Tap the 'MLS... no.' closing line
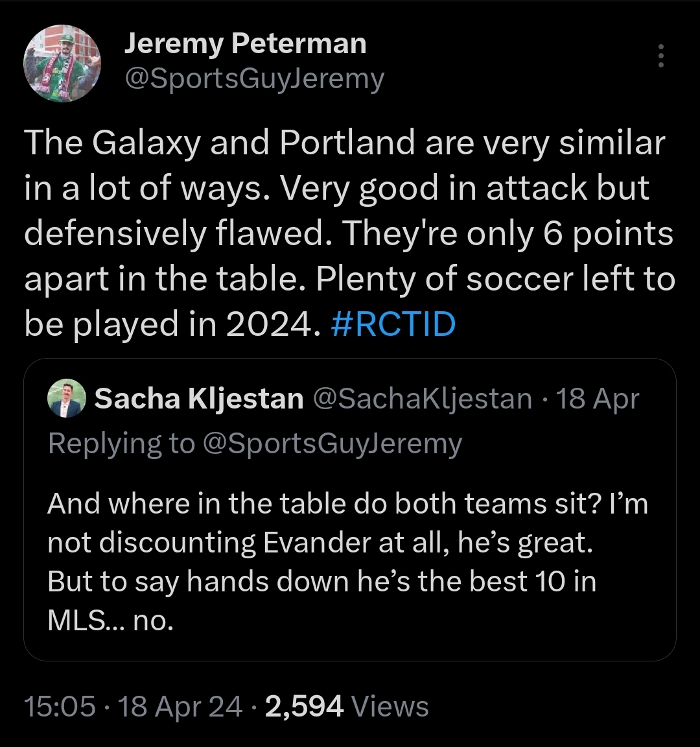Screen dimensions: 700x747 111,621
